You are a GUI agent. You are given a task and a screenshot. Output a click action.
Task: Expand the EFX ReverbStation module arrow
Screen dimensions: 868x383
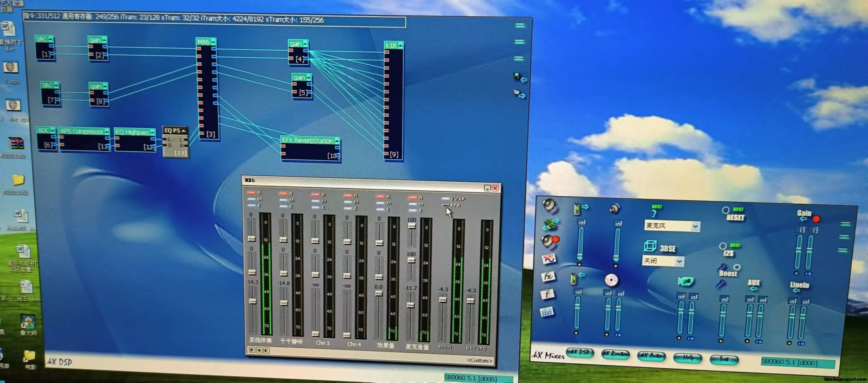click(x=337, y=141)
